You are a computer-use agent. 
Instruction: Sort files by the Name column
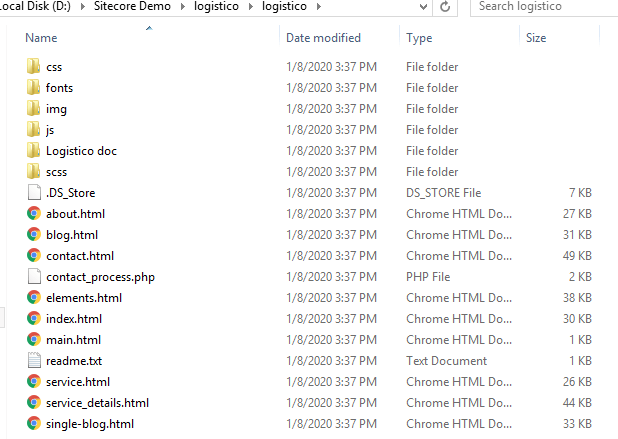40,38
